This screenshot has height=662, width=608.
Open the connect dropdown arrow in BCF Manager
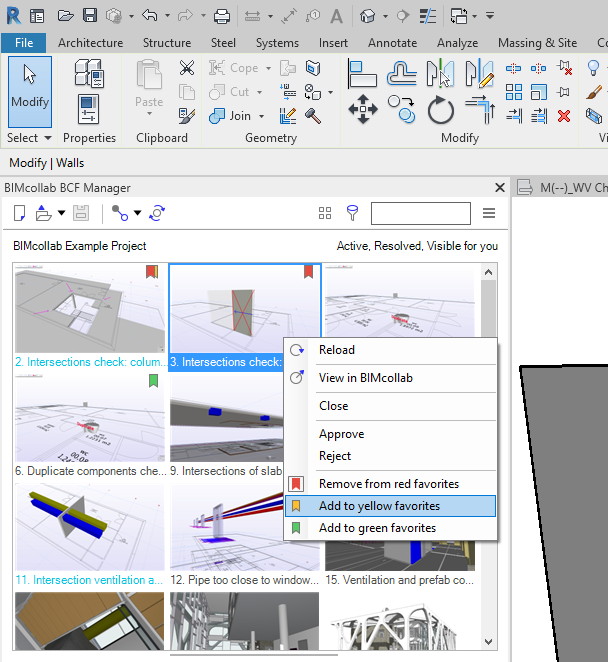click(x=137, y=213)
